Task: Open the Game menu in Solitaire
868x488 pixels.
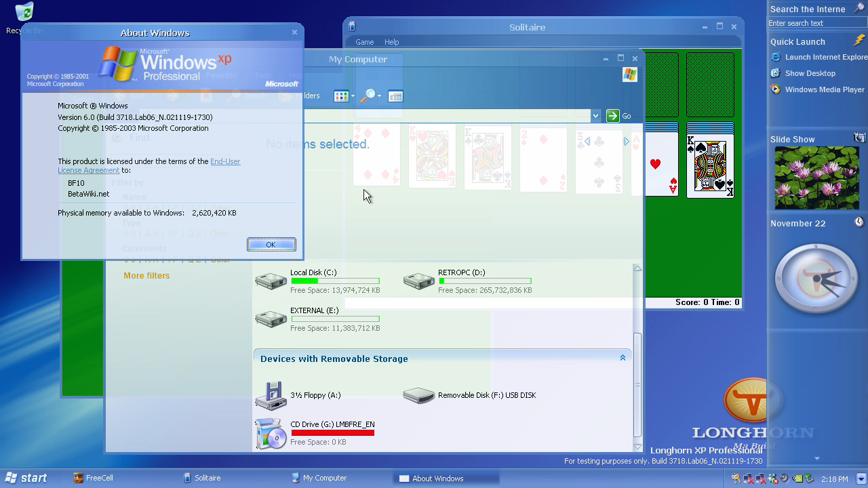Action: [364, 42]
